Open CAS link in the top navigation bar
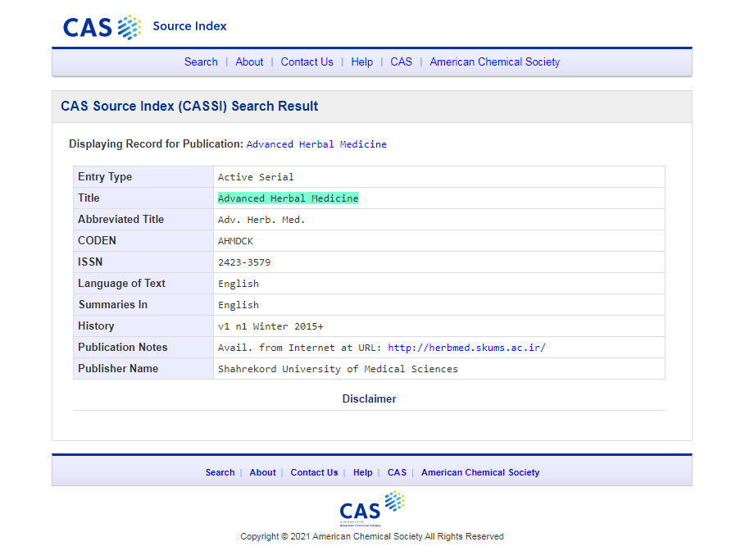Screen dimensions: 736x560 [402, 62]
